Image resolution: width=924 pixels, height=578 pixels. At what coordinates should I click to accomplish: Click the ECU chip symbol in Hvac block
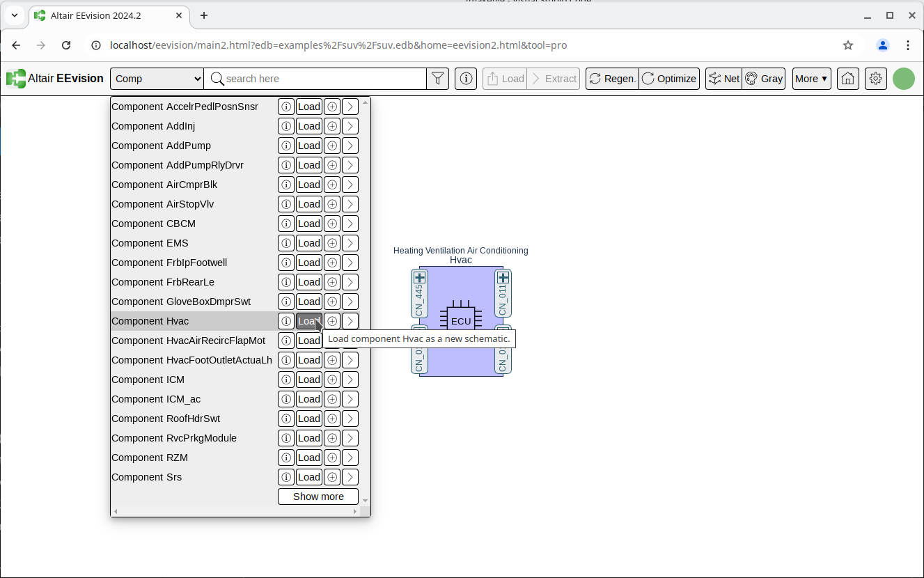(x=460, y=318)
